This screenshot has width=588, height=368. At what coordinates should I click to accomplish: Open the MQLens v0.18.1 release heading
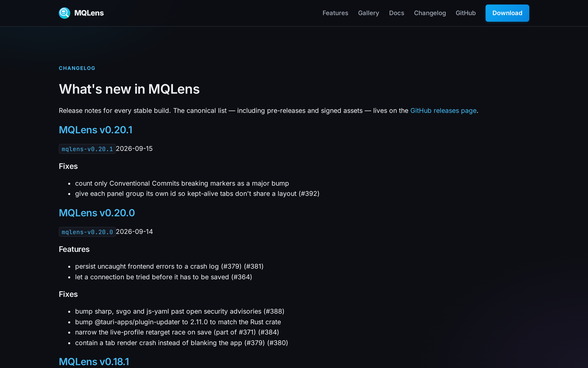click(x=94, y=362)
